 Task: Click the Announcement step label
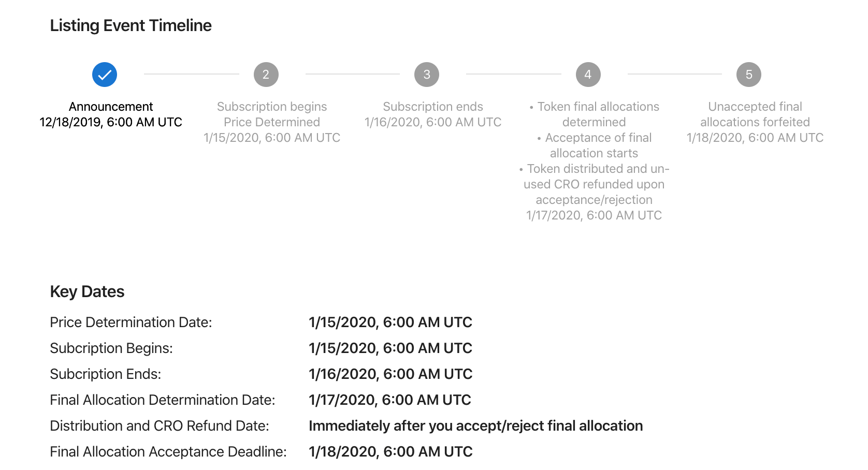pyautogui.click(x=111, y=107)
